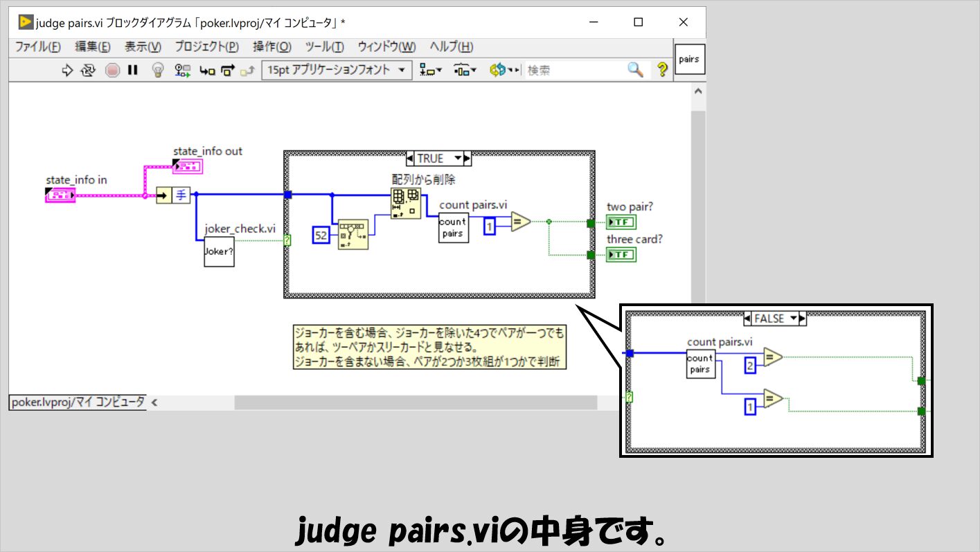This screenshot has width=980, height=552.
Task: Click the magnifying glass search icon
Action: [x=635, y=69]
